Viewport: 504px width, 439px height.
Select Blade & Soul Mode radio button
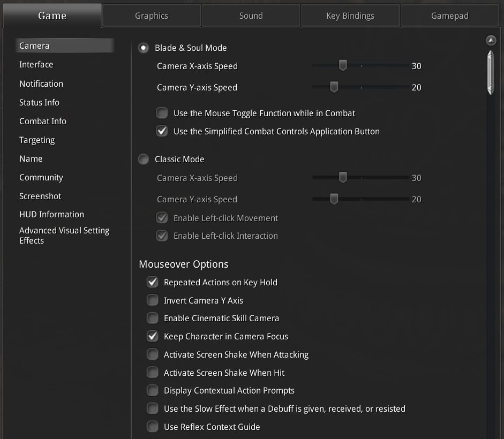click(144, 48)
